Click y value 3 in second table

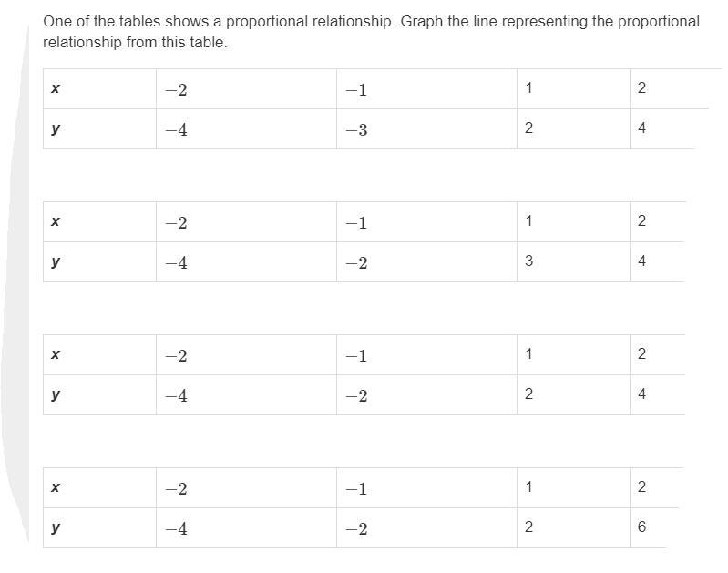pos(528,261)
